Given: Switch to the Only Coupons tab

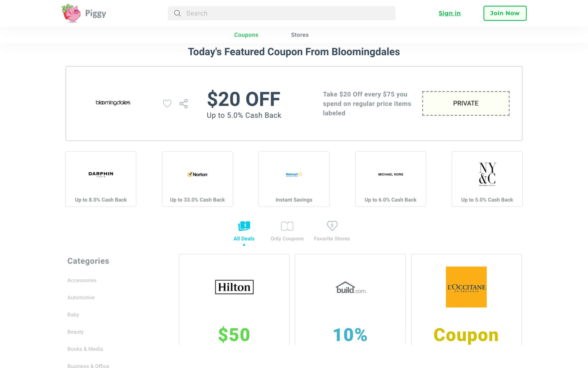Looking at the screenshot, I should [x=287, y=230].
